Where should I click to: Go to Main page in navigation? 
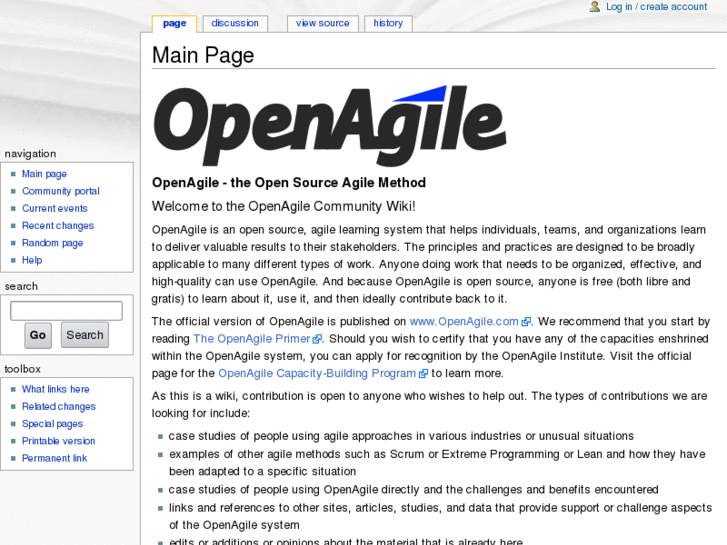pos(45,174)
